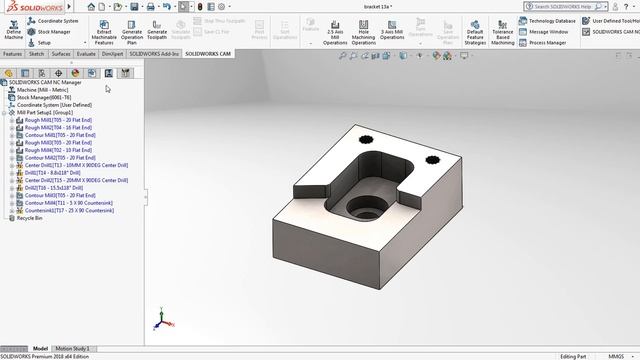Image resolution: width=640 pixels, height=360 pixels.
Task: Click the Save icon
Action: pos(134,7)
